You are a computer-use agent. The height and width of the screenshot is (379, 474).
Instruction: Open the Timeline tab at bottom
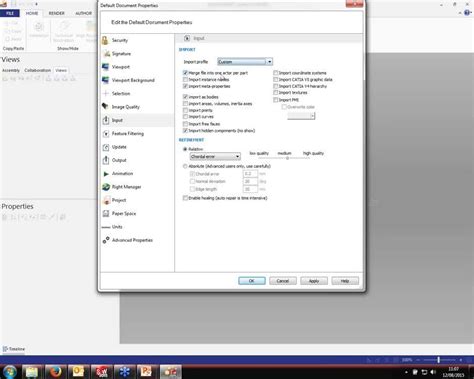[14, 349]
